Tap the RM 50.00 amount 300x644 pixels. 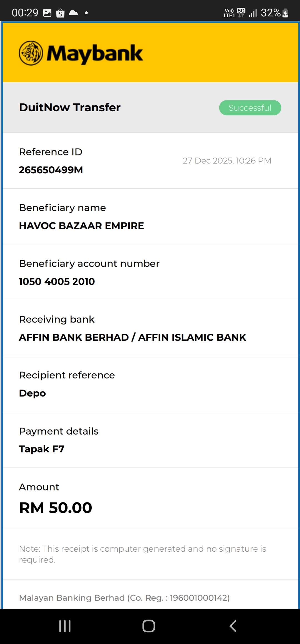pos(56,508)
